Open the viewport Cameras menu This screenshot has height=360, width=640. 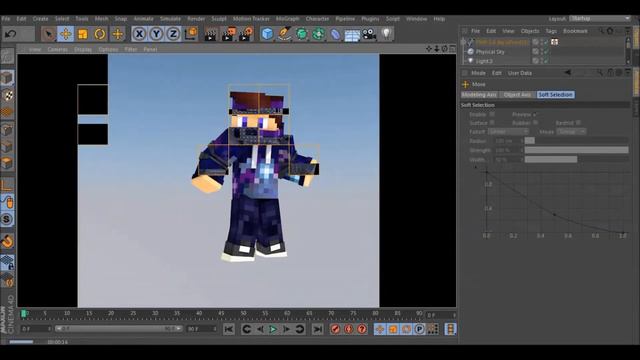click(x=58, y=49)
